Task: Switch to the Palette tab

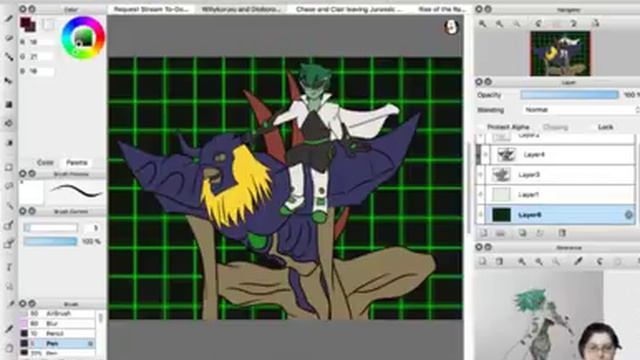Action: pyautogui.click(x=77, y=162)
